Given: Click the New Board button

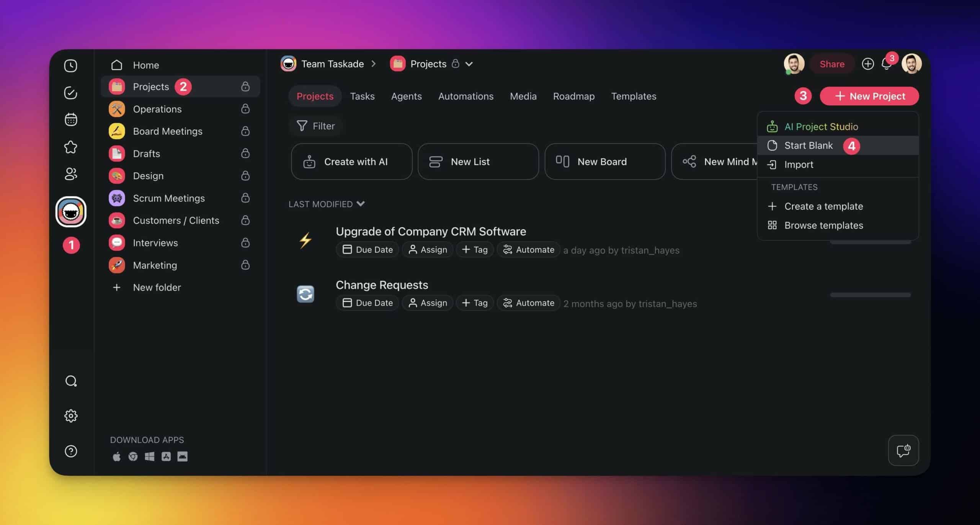Looking at the screenshot, I should click(x=604, y=162).
